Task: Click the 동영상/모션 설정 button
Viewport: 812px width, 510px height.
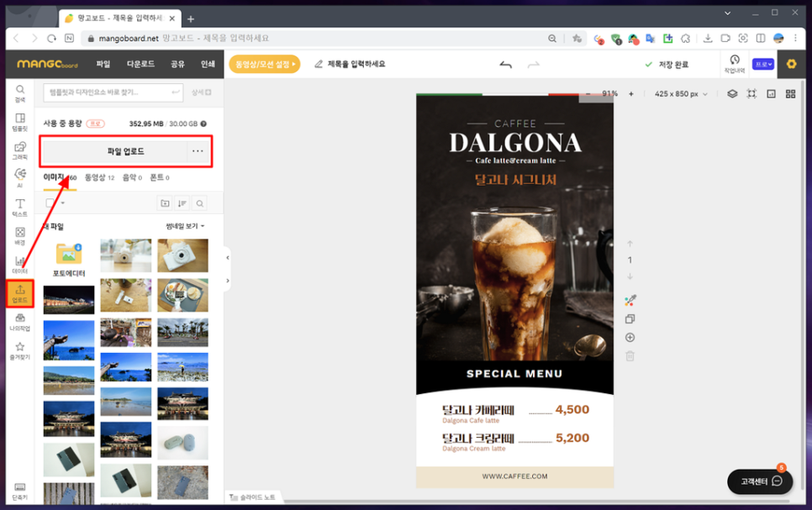Action: 265,64
